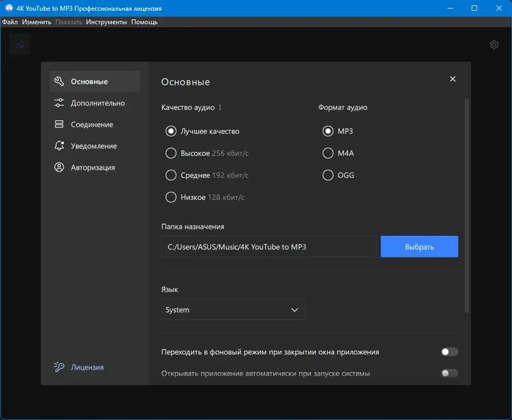512x420 pixels.
Task: Open the Основные settings tab
Action: click(95, 81)
